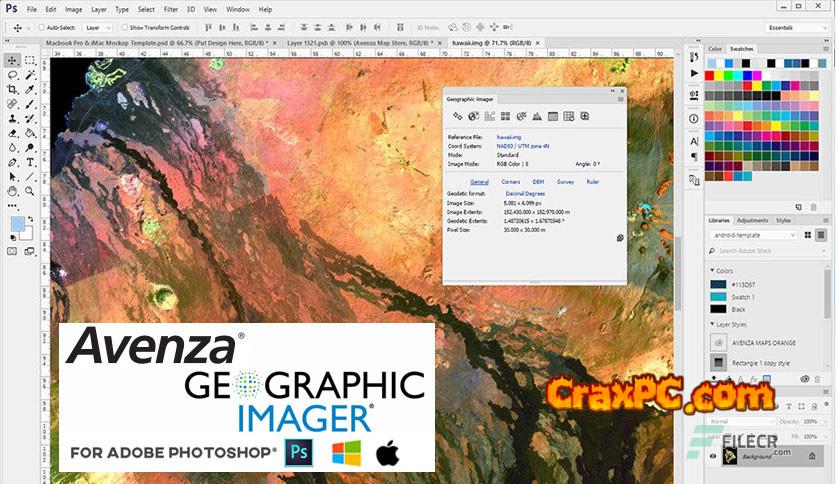Activate the Zoom tool
836x484 pixels.
coord(30,190)
